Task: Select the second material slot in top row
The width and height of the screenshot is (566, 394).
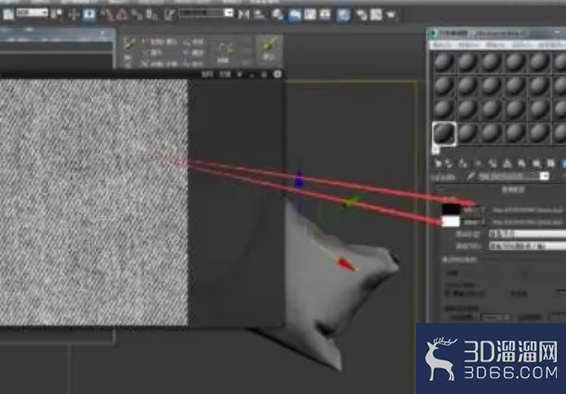Action: coord(468,62)
